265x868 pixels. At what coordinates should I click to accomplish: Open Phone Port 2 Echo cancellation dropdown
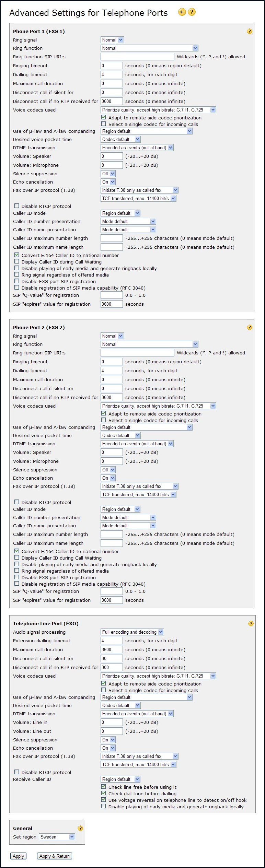[x=108, y=478]
